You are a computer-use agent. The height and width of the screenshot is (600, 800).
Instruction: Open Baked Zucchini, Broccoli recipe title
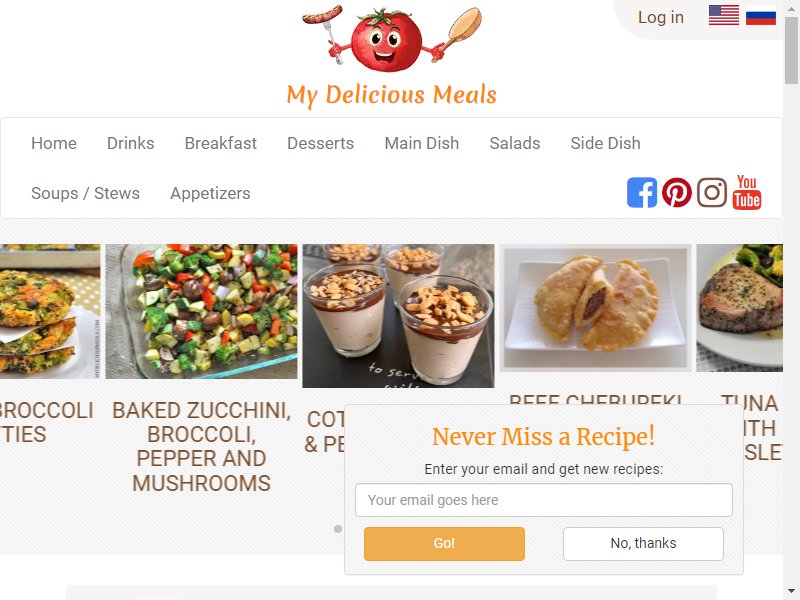pos(201,446)
